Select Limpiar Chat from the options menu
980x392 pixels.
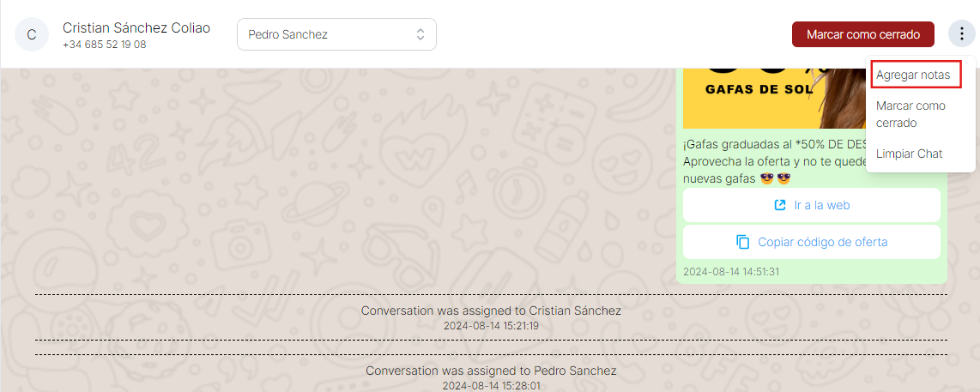(909, 154)
